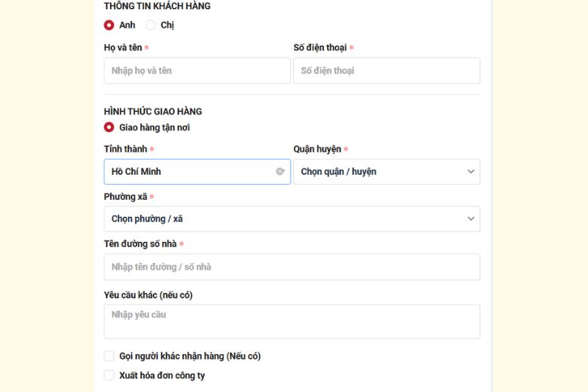This screenshot has height=392, width=588.
Task: Select the Giao hàng tận nơi radio
Action: (x=109, y=127)
